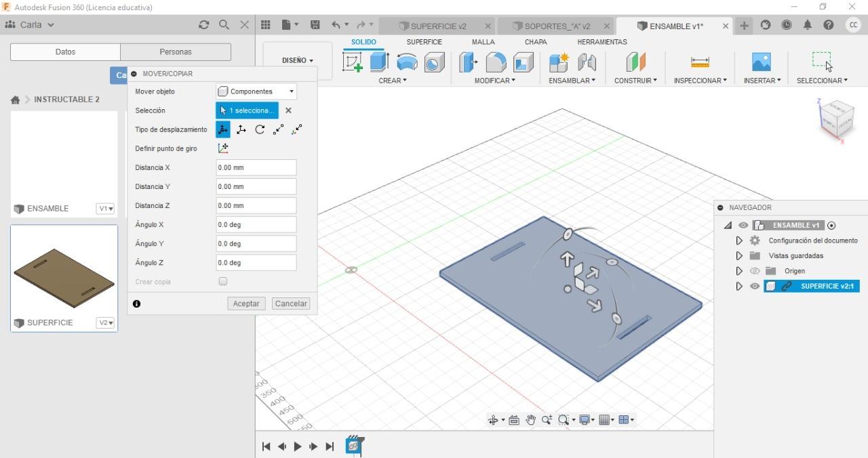Click the Insert image icon
Viewport: 868px width, 458px height.
pyautogui.click(x=762, y=62)
